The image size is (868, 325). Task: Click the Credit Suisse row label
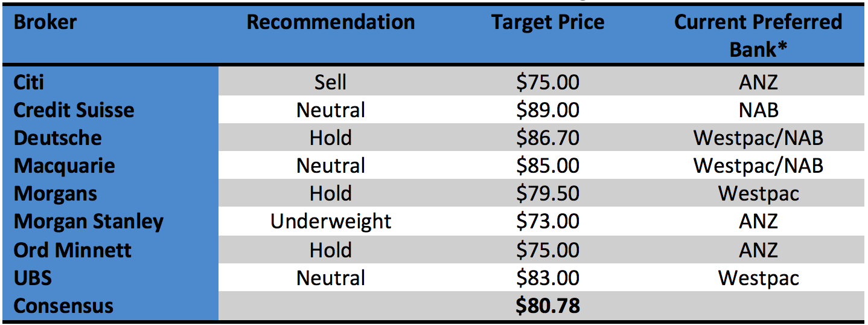tap(74, 110)
